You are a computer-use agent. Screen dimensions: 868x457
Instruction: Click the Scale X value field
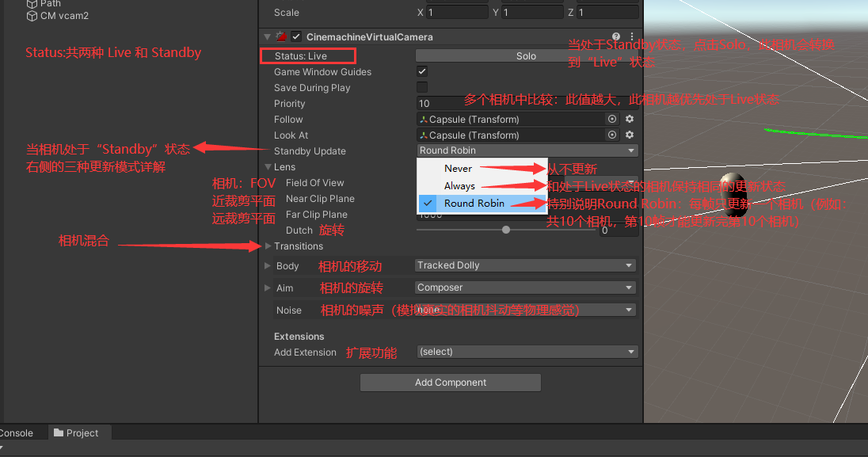(457, 12)
